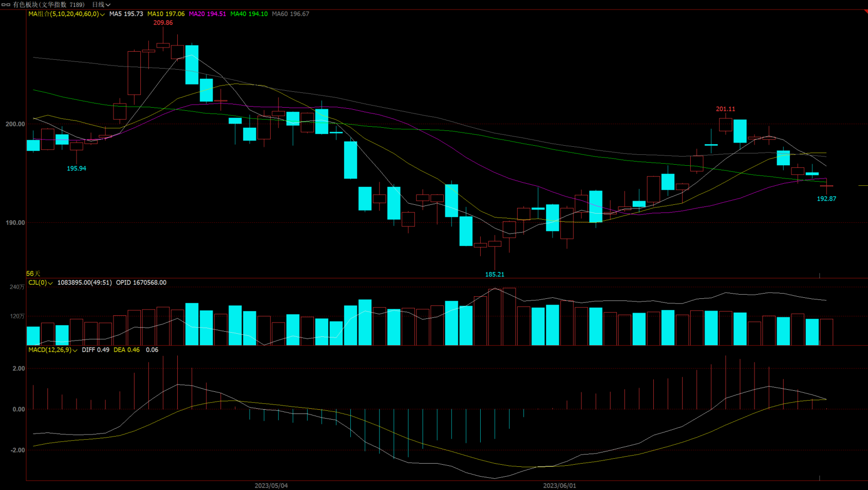Click the chain link icon beside the symbol name

[6, 5]
